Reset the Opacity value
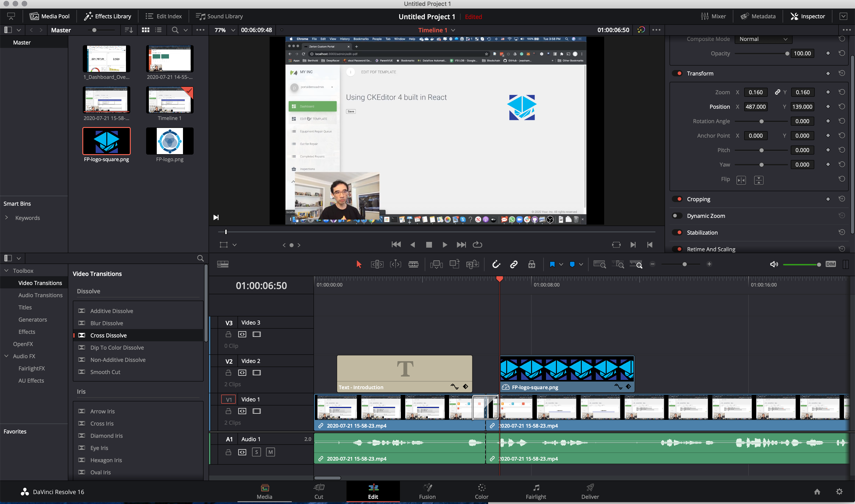 pos(842,53)
